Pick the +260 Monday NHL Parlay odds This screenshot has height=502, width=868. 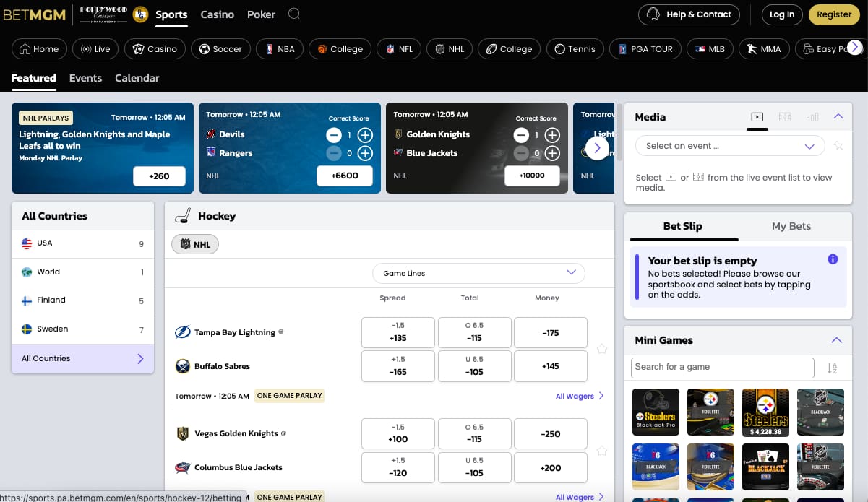pyautogui.click(x=159, y=176)
